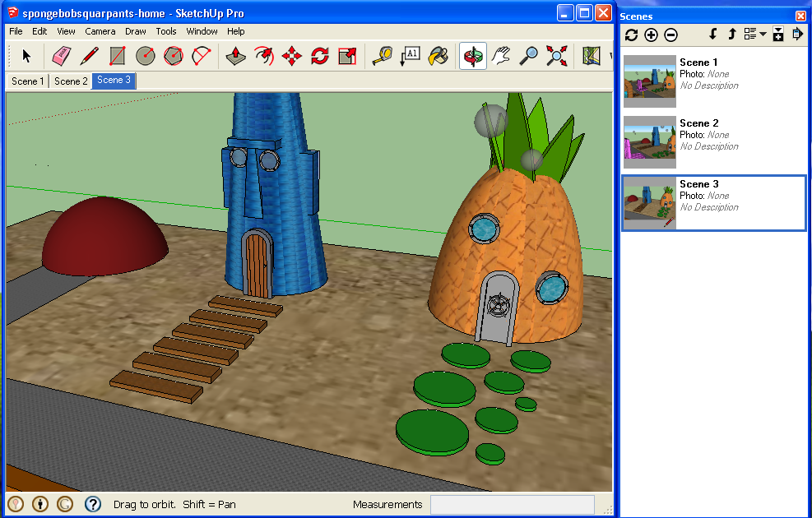812x518 pixels.
Task: Select the Paint Bucket tool
Action: click(438, 56)
